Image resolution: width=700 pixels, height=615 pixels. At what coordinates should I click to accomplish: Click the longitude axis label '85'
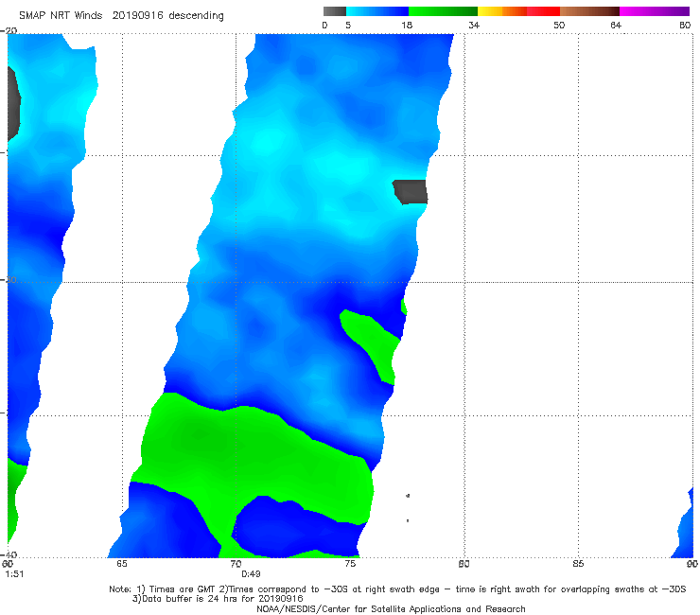(x=578, y=564)
